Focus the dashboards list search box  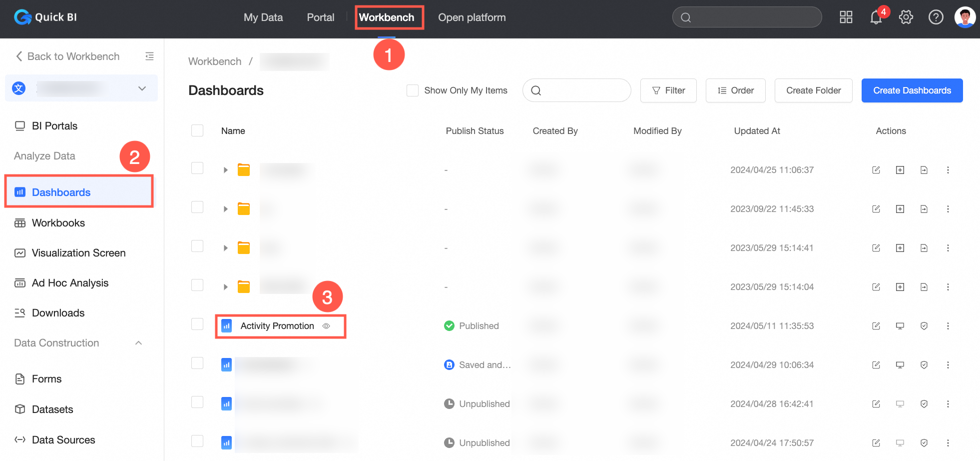[577, 90]
